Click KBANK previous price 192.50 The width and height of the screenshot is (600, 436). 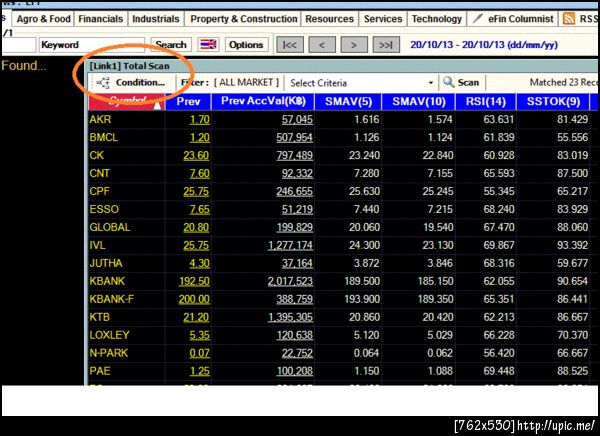(194, 282)
